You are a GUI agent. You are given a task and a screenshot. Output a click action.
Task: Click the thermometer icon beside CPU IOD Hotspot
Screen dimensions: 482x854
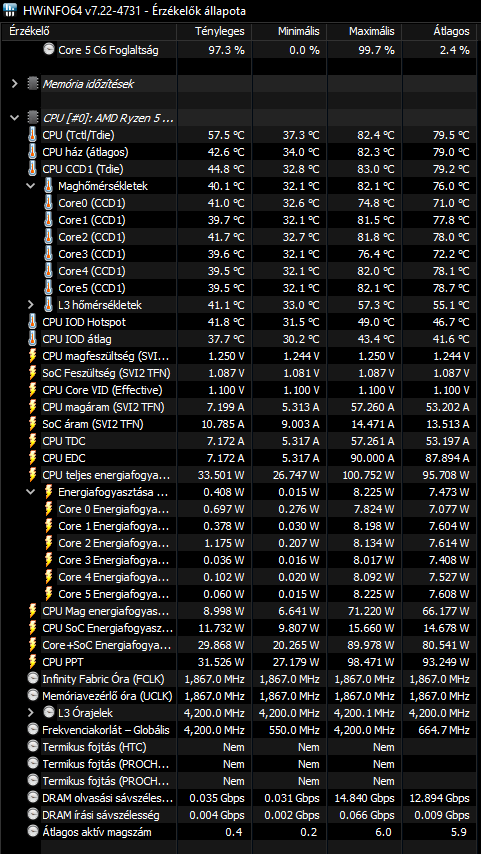pos(33,322)
